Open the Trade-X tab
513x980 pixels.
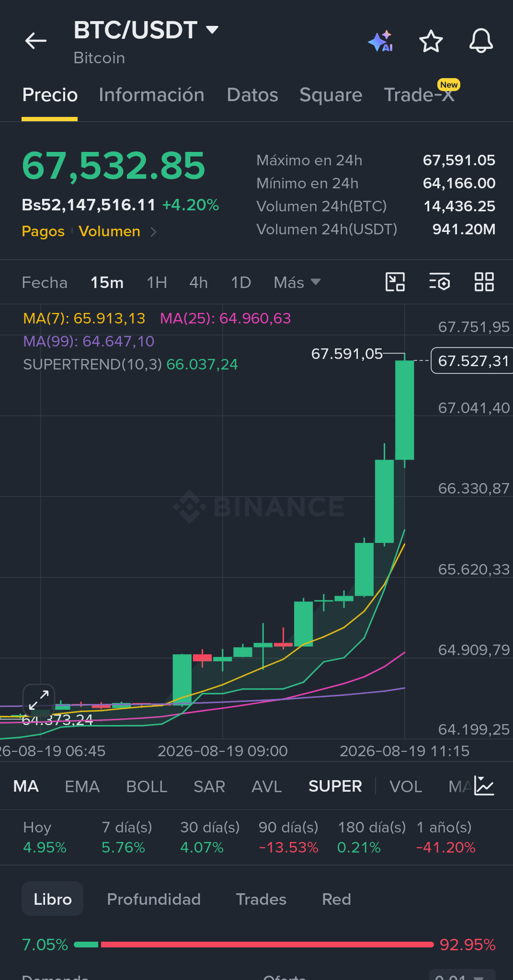click(419, 95)
